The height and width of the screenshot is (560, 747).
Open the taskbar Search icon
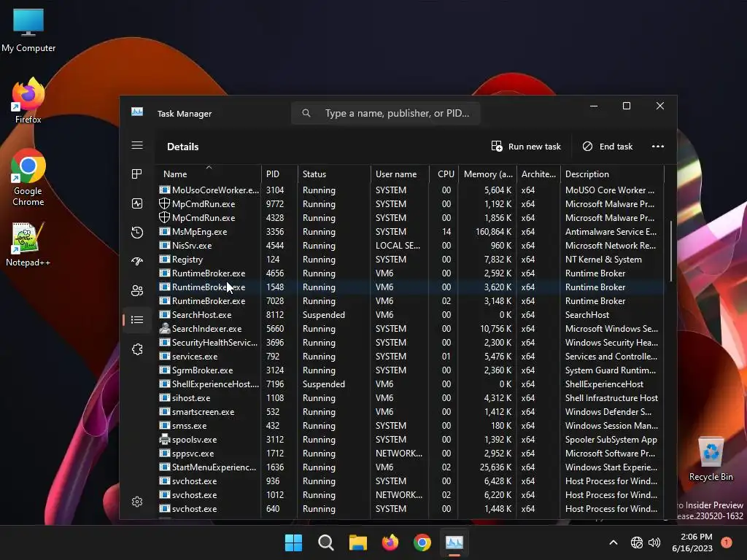click(326, 542)
